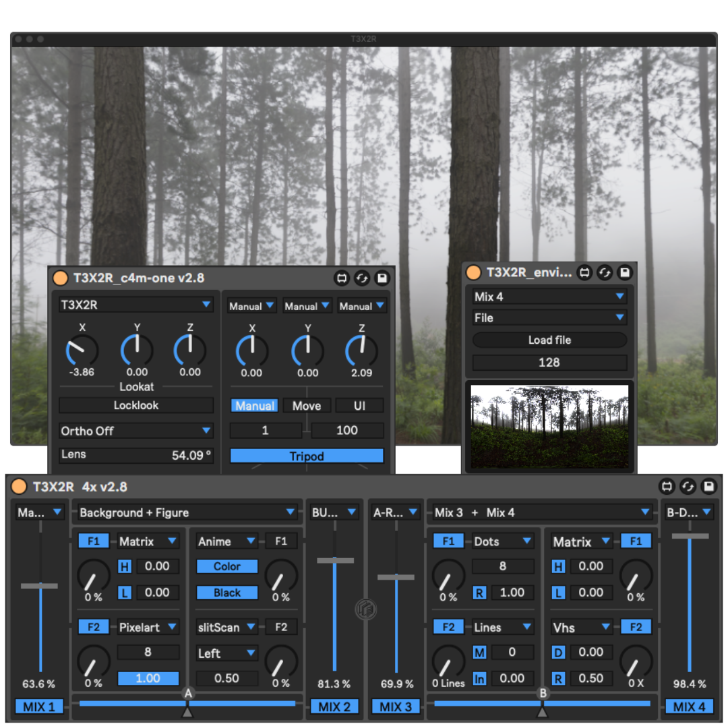Click the forest environment preview thumbnail
The height and width of the screenshot is (728, 728).
[549, 427]
